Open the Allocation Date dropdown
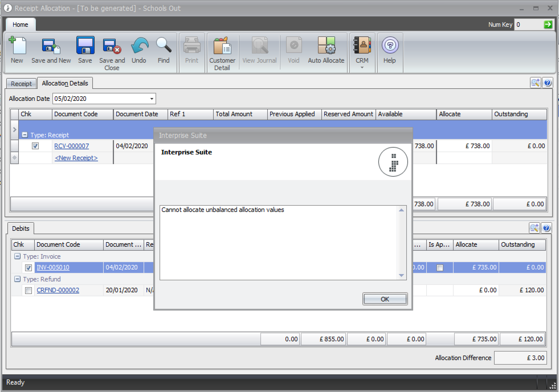 click(152, 99)
